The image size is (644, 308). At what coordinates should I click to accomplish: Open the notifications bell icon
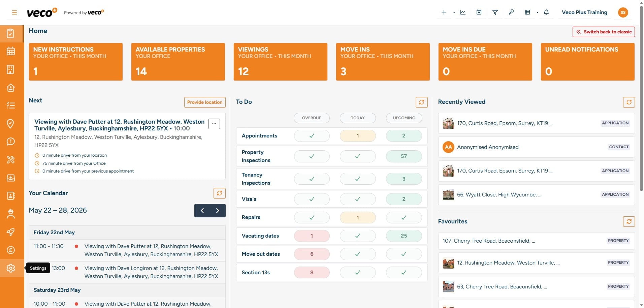click(x=546, y=12)
